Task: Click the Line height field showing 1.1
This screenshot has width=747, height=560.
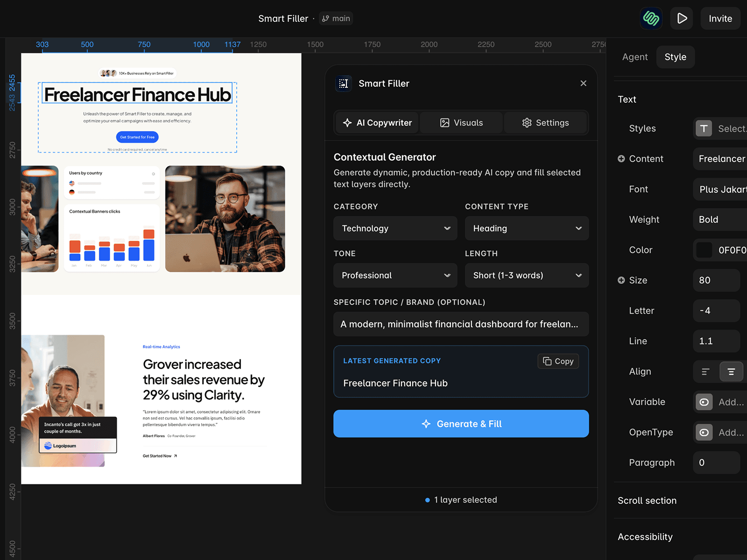Action: tap(716, 341)
